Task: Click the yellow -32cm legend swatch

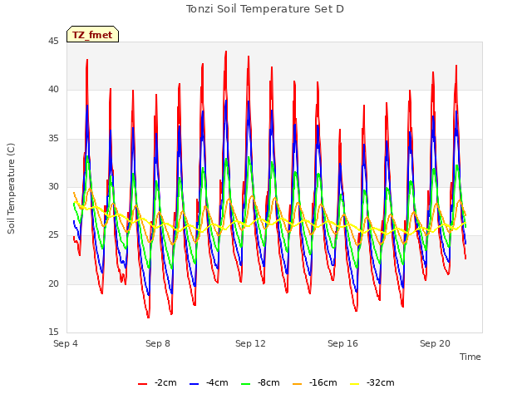Action: tap(354, 384)
